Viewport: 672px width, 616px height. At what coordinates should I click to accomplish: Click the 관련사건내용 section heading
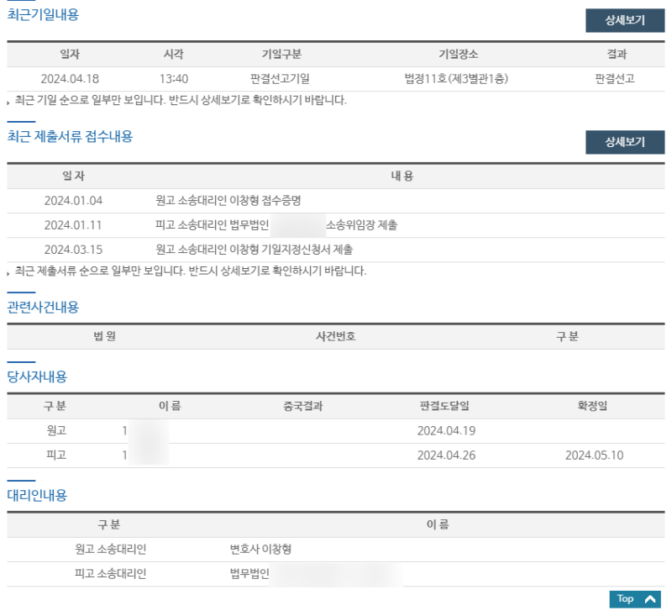click(43, 307)
